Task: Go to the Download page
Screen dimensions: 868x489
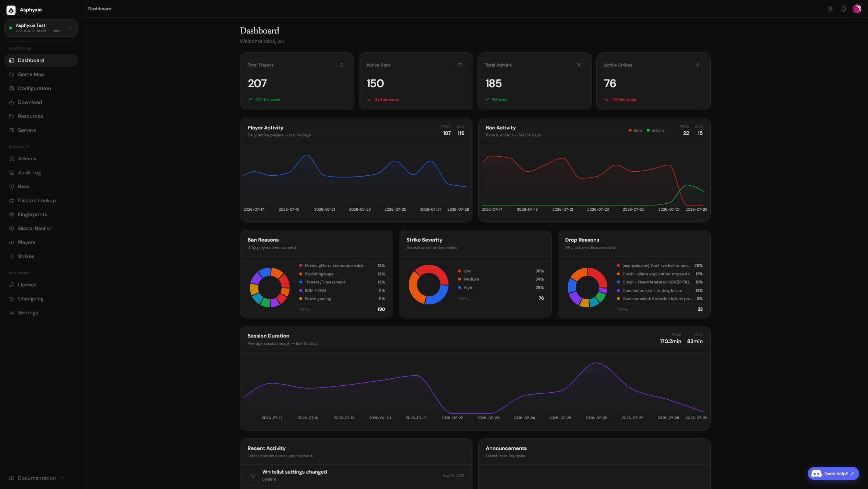Action: pos(41,102)
